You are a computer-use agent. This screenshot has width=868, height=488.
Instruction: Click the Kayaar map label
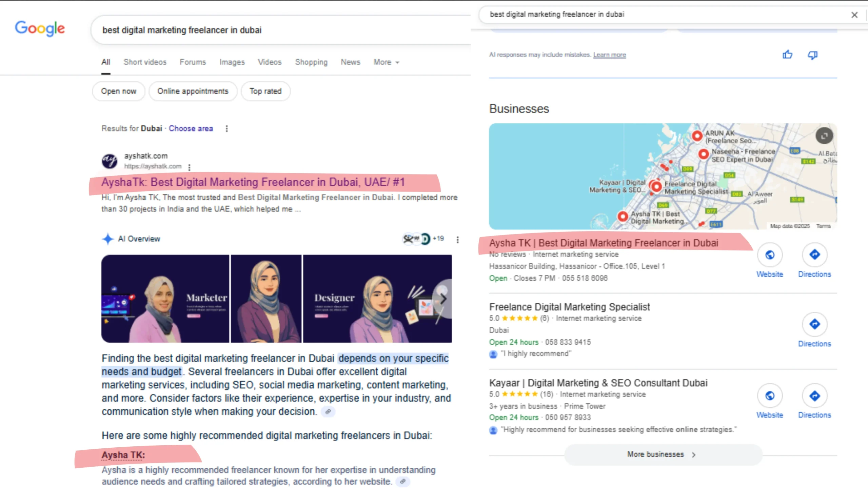point(617,186)
